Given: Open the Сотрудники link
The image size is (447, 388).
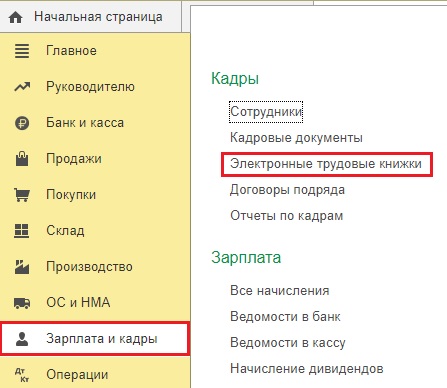Looking at the screenshot, I should (x=266, y=112).
